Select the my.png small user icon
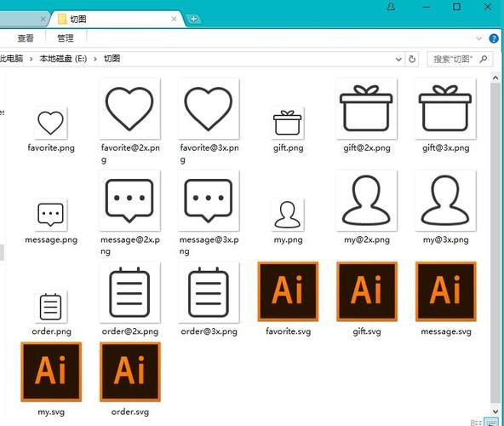The width and height of the screenshot is (504, 426). (288, 215)
